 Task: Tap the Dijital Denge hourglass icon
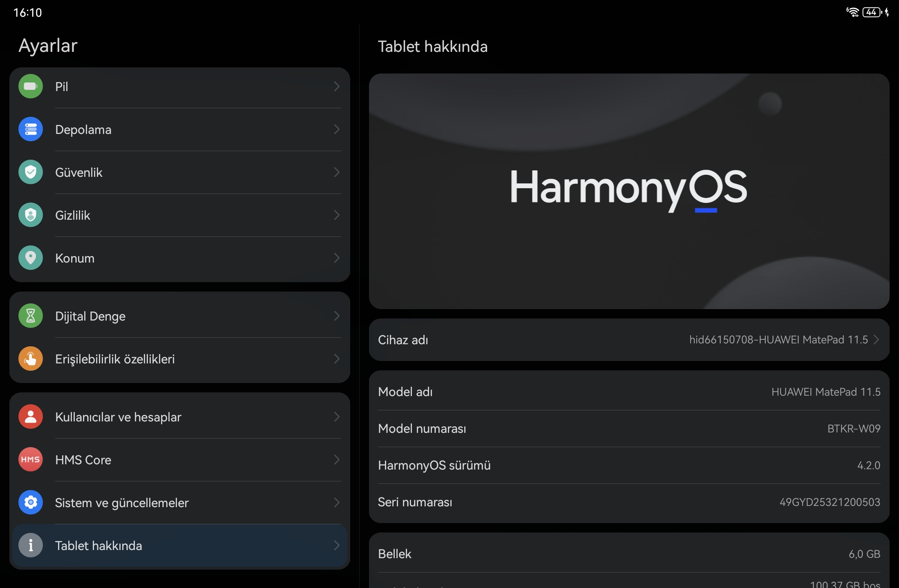click(x=31, y=316)
